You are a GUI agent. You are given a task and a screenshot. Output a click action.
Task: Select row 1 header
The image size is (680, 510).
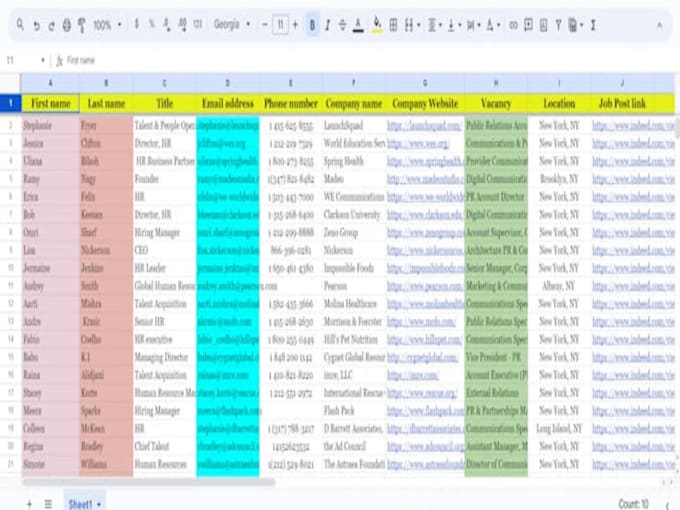click(x=10, y=103)
